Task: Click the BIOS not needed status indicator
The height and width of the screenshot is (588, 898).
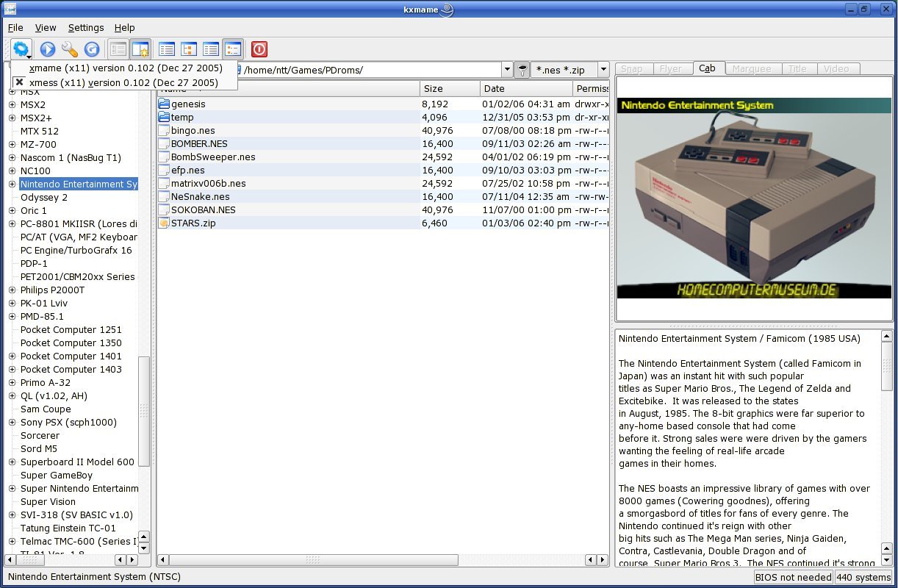Action: click(793, 577)
